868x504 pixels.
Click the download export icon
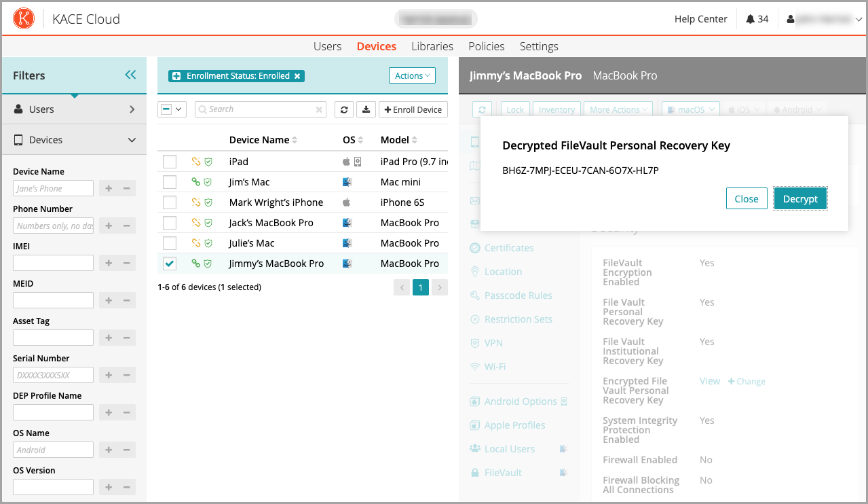366,109
